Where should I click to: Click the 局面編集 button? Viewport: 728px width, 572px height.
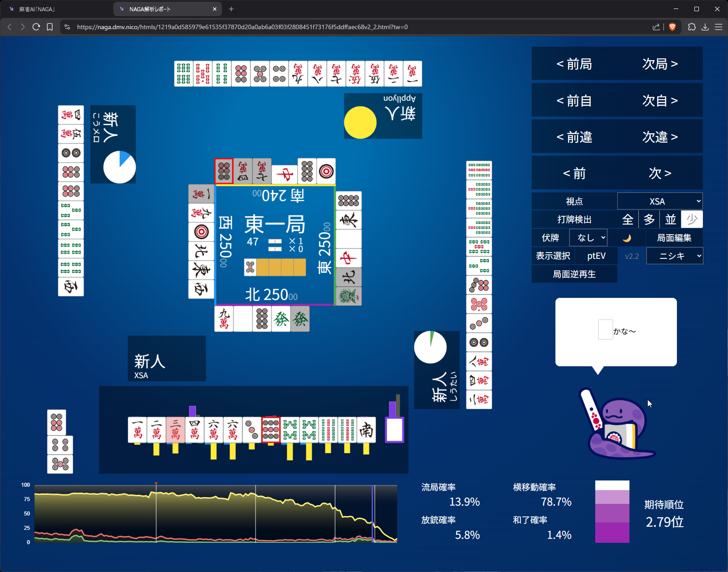[x=674, y=238]
